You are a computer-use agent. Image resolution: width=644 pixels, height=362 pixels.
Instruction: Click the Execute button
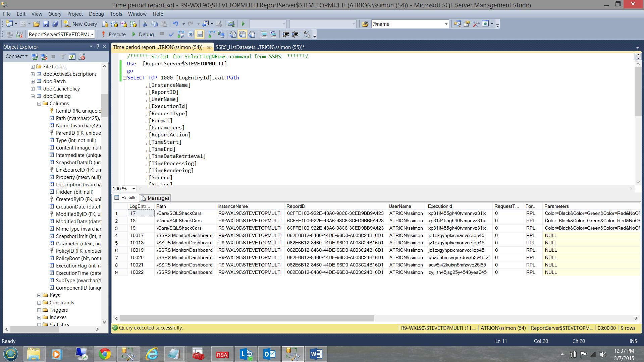click(x=117, y=34)
